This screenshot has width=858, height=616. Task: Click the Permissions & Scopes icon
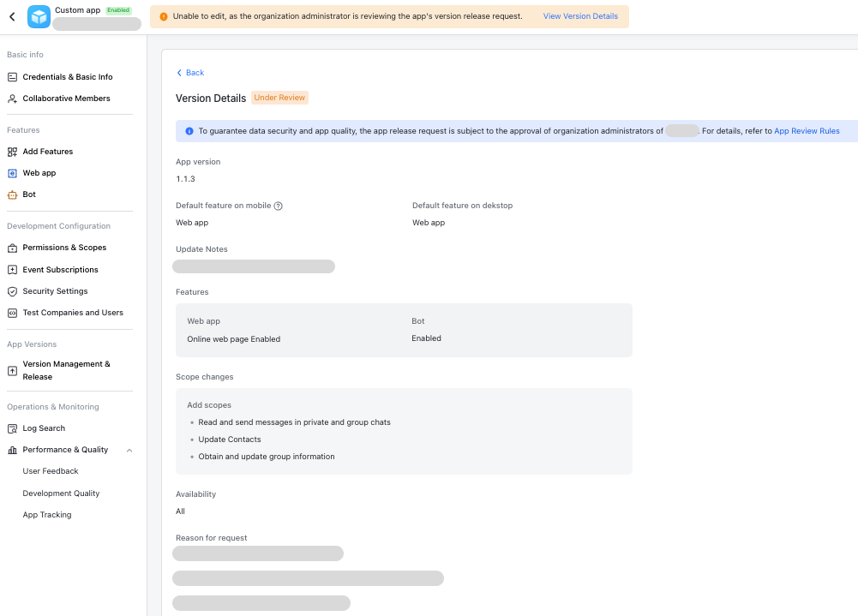pos(12,247)
